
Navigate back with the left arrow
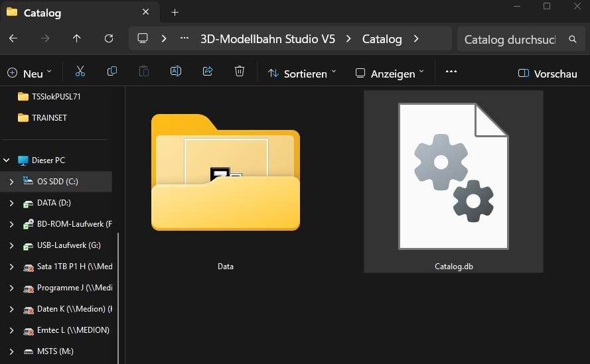[x=13, y=39]
